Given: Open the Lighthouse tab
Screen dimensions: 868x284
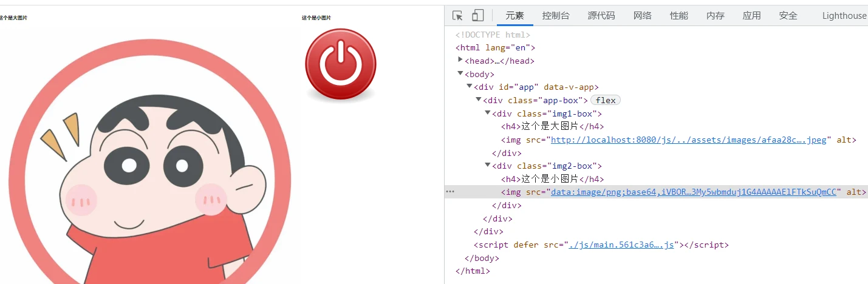Looking at the screenshot, I should coord(844,16).
